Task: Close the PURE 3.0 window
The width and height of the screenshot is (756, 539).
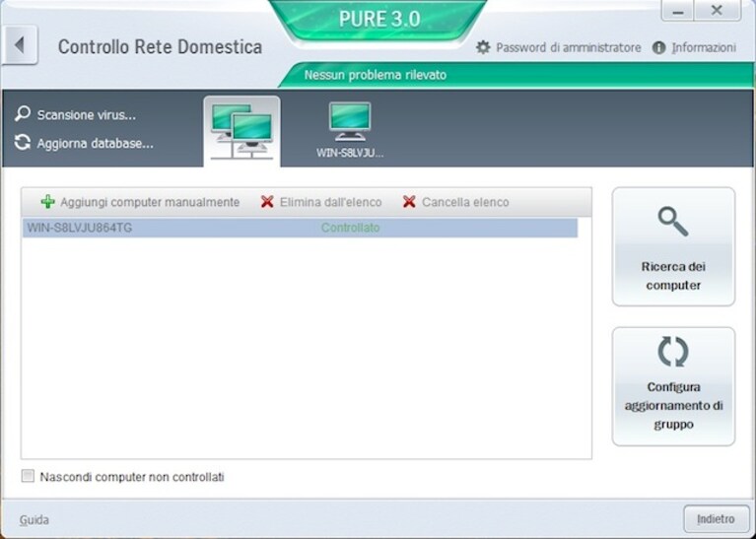Action: [x=717, y=11]
